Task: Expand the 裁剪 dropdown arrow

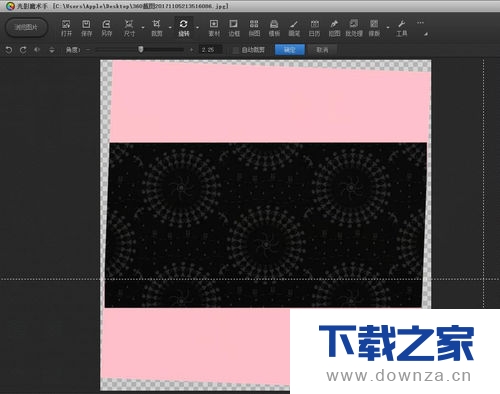Action: click(170, 27)
